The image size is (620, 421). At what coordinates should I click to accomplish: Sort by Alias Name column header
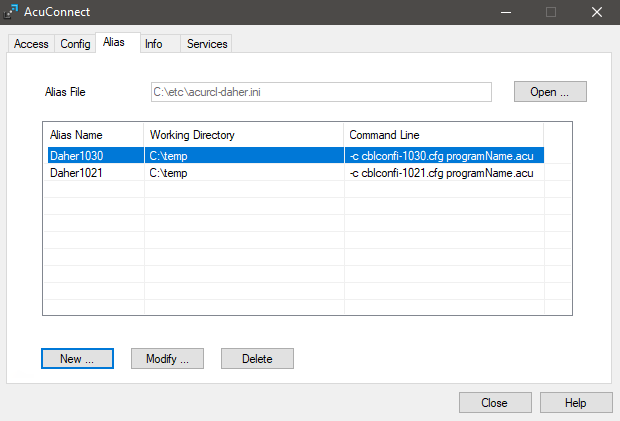tap(93, 135)
